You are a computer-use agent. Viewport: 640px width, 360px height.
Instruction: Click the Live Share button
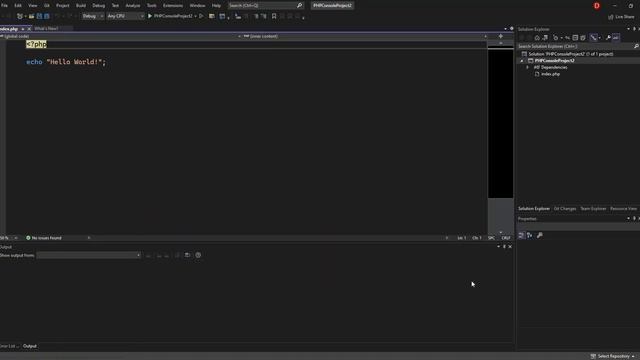[x=621, y=17]
